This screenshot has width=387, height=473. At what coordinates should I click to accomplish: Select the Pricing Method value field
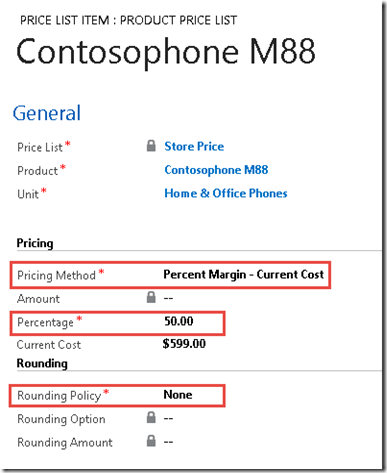click(x=243, y=274)
